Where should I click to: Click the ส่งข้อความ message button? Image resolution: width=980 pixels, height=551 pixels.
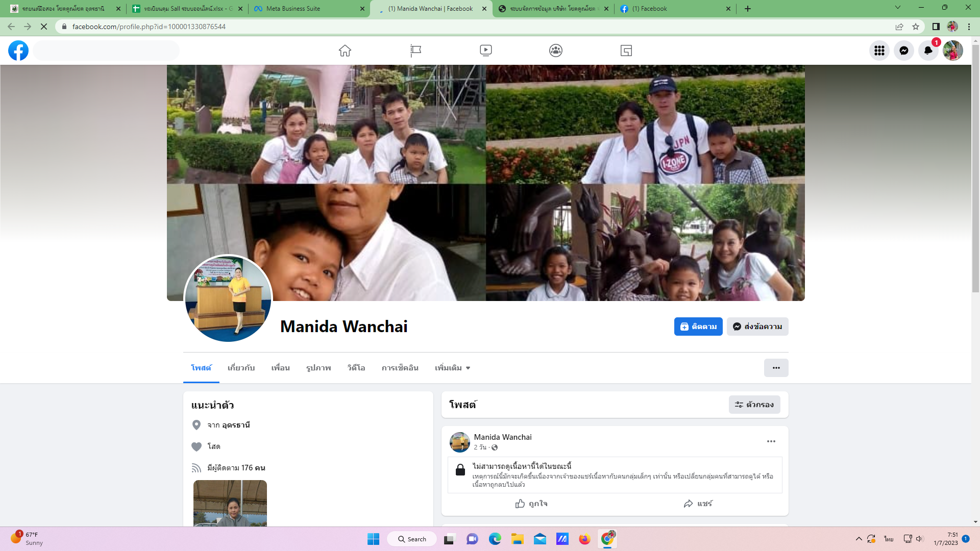pos(757,327)
